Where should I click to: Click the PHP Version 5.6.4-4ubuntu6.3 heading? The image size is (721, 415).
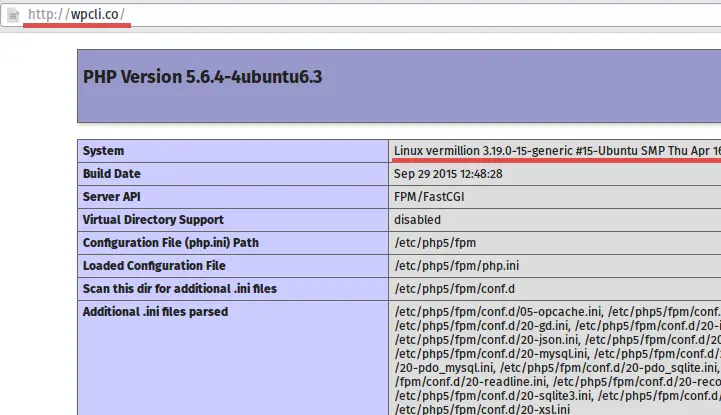tap(202, 77)
